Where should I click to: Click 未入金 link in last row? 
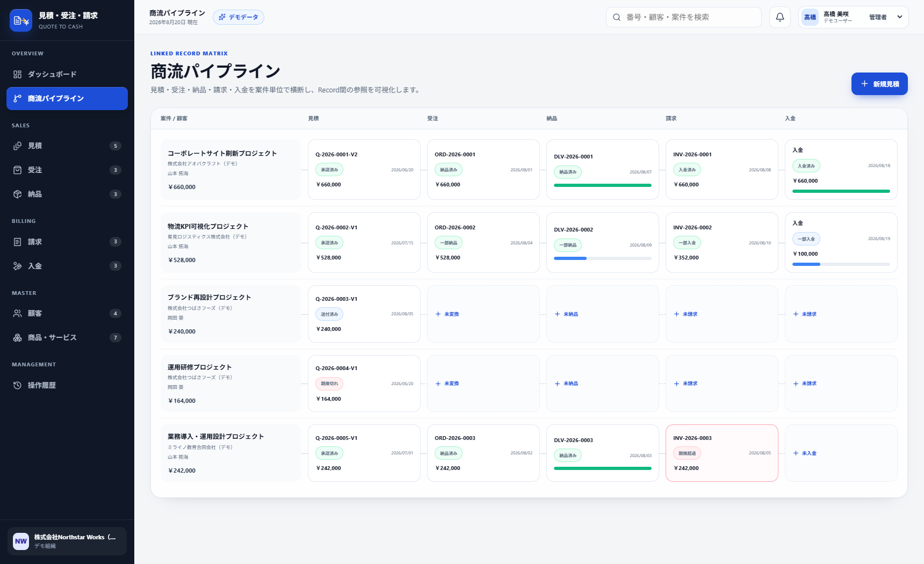805,453
